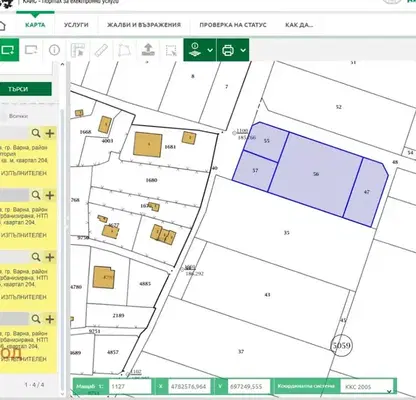Switch to the КАРТА tab
Screen dimensions: 416x400
pyautogui.click(x=35, y=25)
